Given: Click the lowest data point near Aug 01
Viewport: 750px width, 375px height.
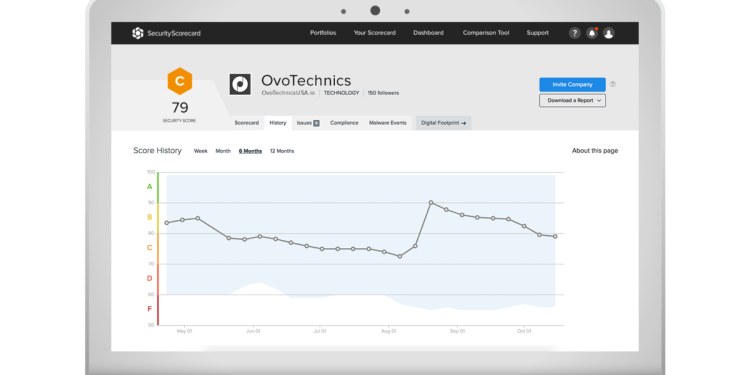Looking at the screenshot, I should click(400, 256).
